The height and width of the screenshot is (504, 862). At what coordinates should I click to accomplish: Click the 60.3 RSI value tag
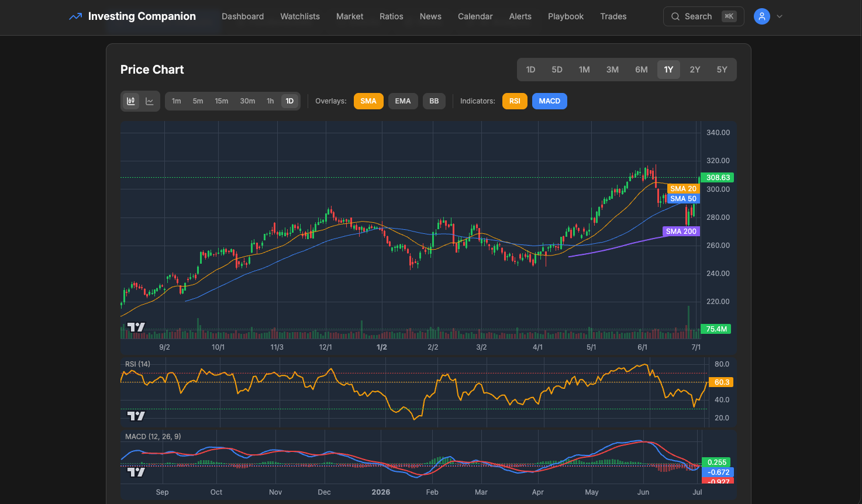tap(722, 382)
